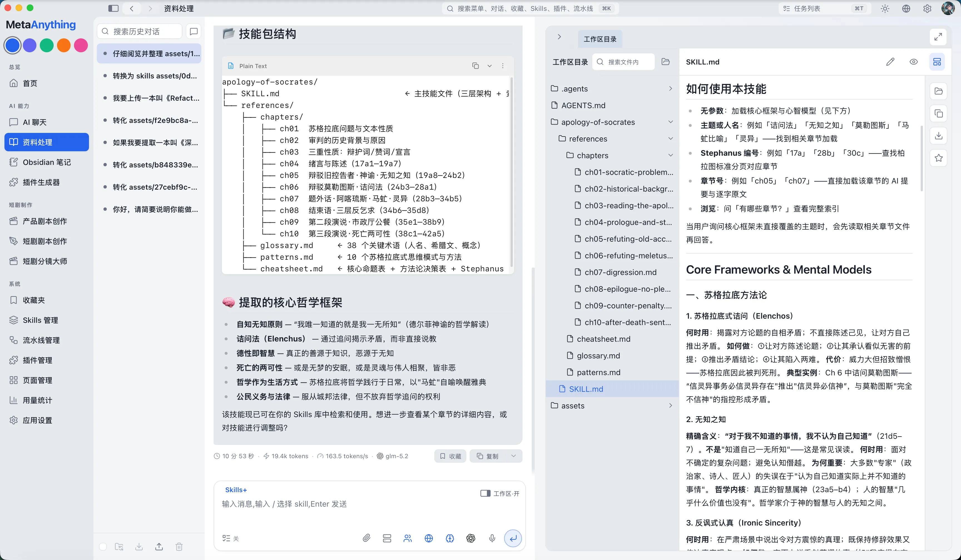Toggle light/dark theme sun icon
The height and width of the screenshot is (560, 961).
pyautogui.click(x=885, y=8)
